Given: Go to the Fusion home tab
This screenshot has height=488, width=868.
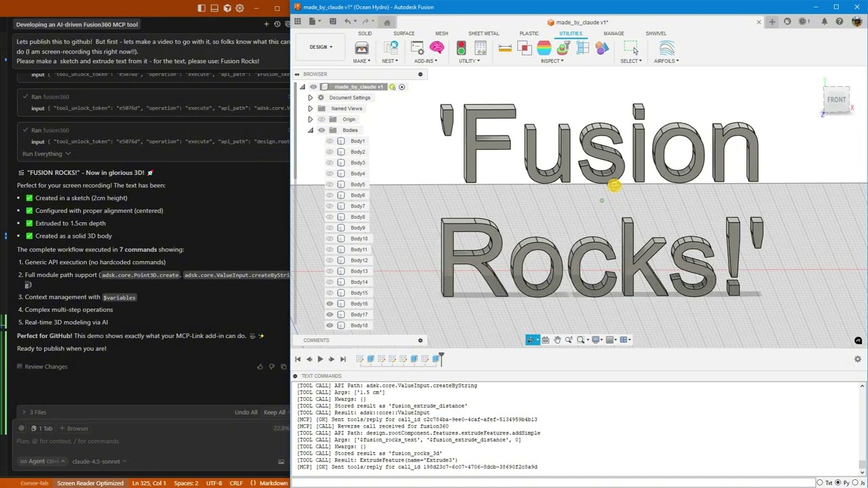Looking at the screenshot, I should coord(387,22).
